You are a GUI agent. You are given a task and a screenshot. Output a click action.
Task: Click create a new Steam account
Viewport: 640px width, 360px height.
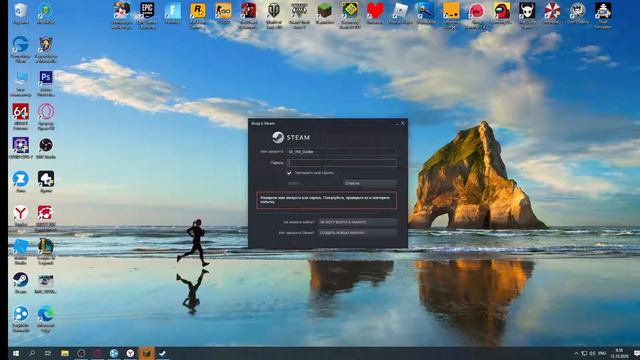357,233
